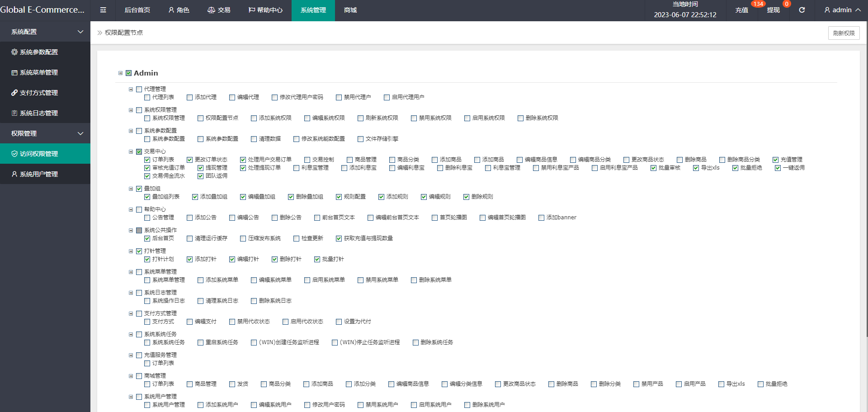868x412 pixels.
Task: Click the 系统菜单管理 sidebar icon
Action: (14, 72)
